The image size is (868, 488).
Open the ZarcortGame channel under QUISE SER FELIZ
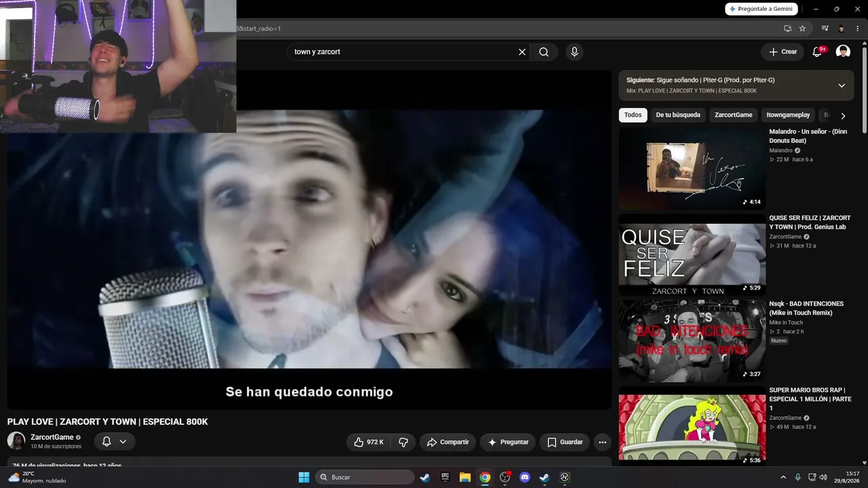(x=785, y=237)
